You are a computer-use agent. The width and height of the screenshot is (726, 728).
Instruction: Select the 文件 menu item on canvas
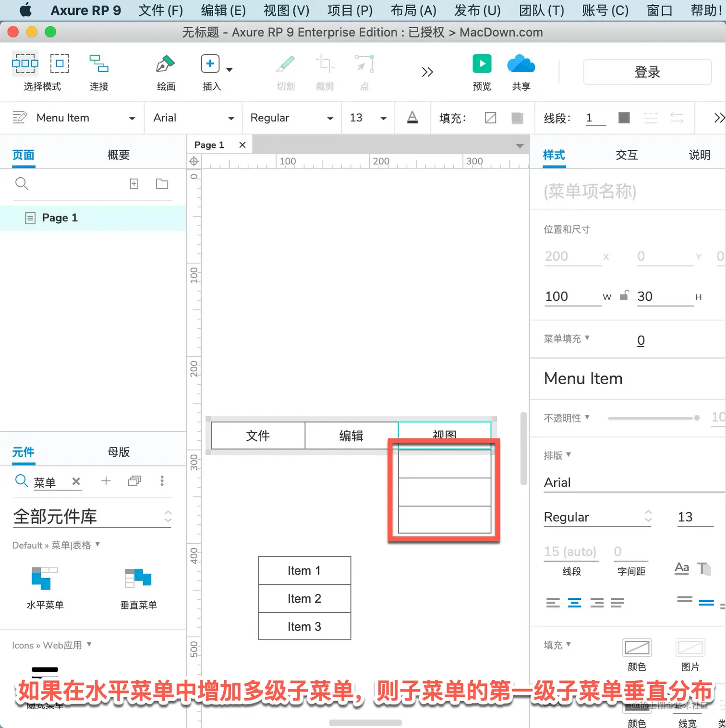tap(258, 436)
